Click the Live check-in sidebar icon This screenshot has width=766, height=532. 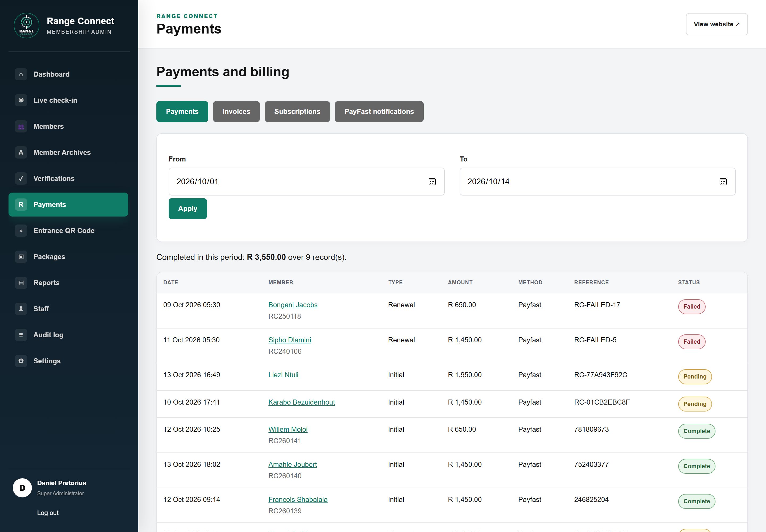coord(21,100)
